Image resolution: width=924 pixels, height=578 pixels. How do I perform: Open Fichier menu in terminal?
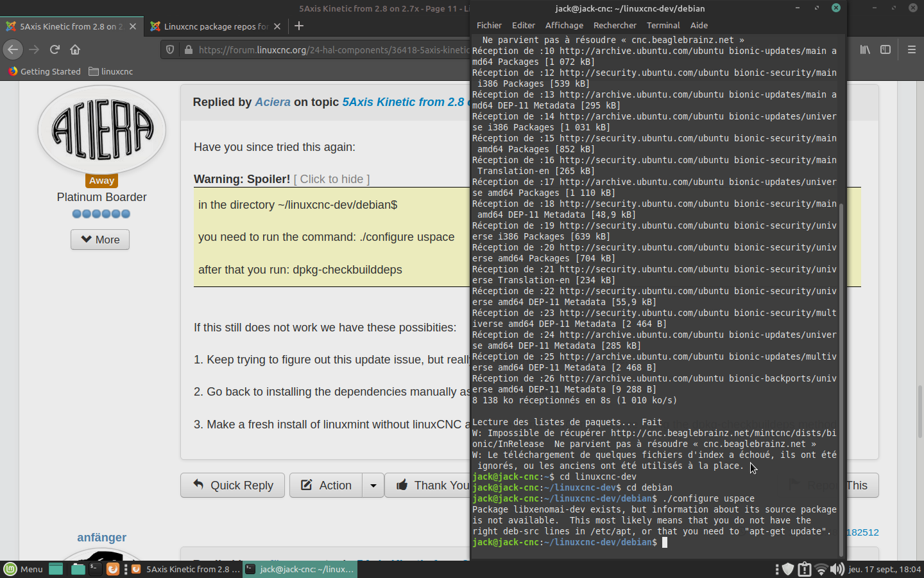click(x=489, y=25)
